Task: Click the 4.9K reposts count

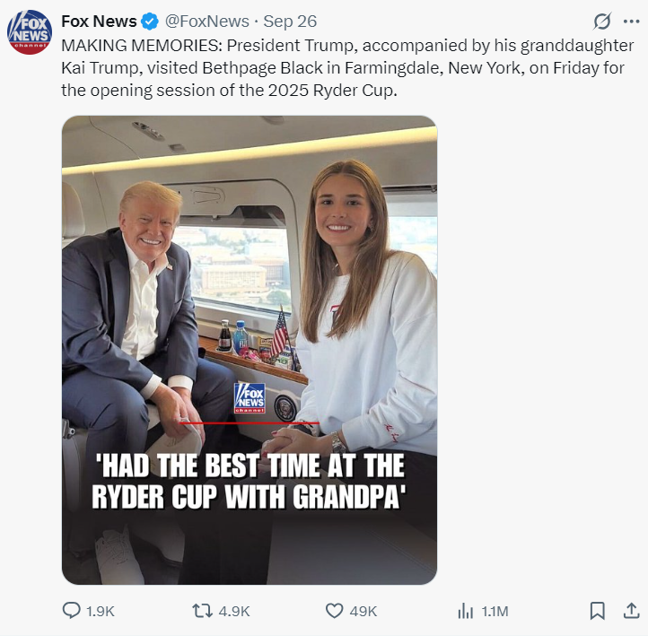Action: [234, 611]
